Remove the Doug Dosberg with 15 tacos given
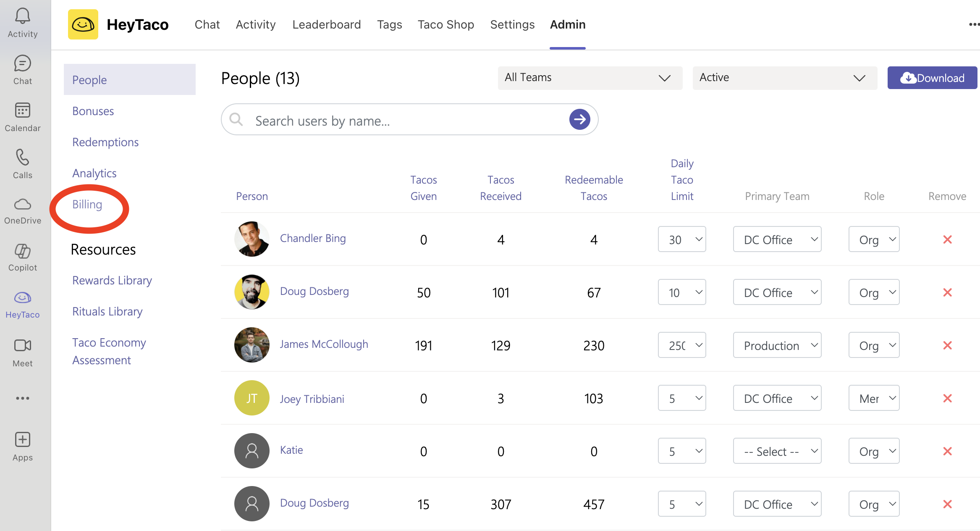The height and width of the screenshot is (531, 980). pyautogui.click(x=947, y=504)
